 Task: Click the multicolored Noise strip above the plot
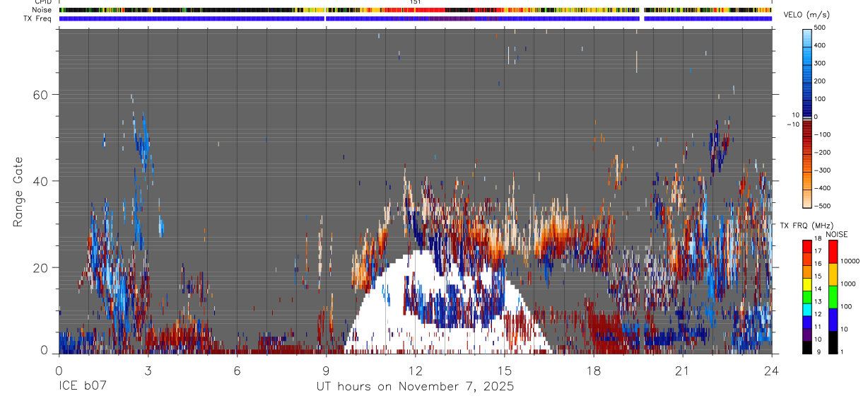[416, 10]
